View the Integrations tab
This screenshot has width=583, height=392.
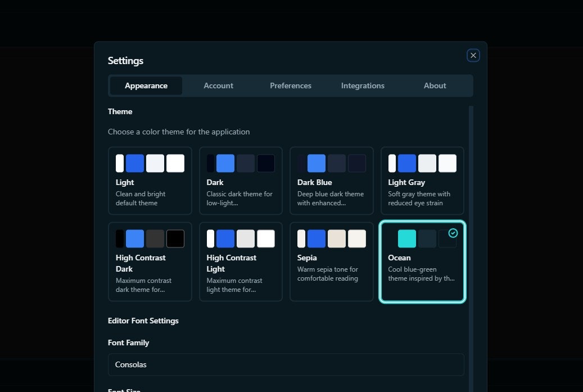(363, 85)
